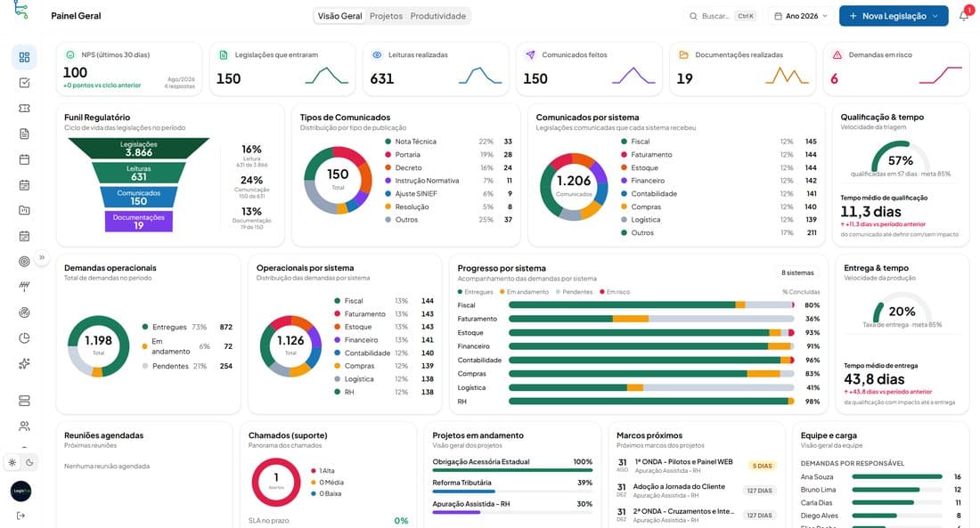Click the 5 DIAS badge in Marcos próximos
980x528 pixels.
click(x=762, y=466)
